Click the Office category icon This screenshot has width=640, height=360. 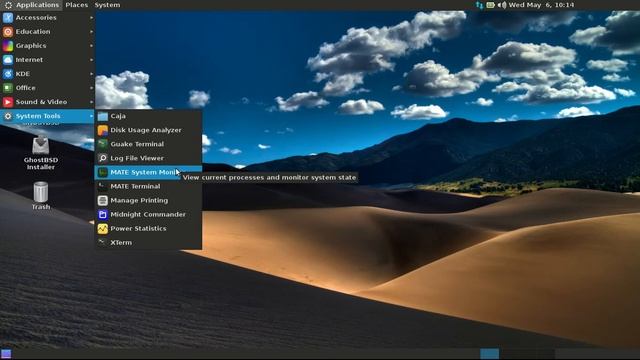pos(8,88)
